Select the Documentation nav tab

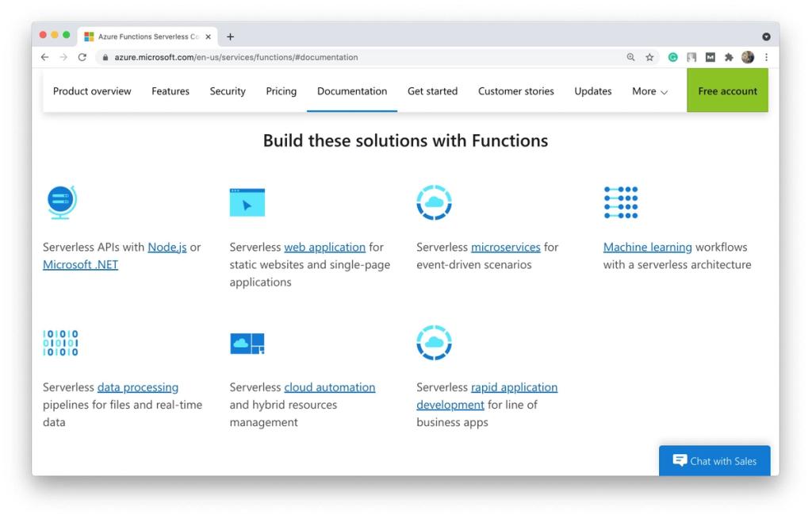coord(352,91)
